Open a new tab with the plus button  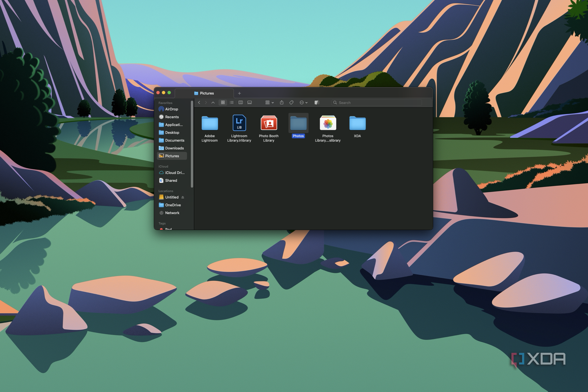pos(239,93)
